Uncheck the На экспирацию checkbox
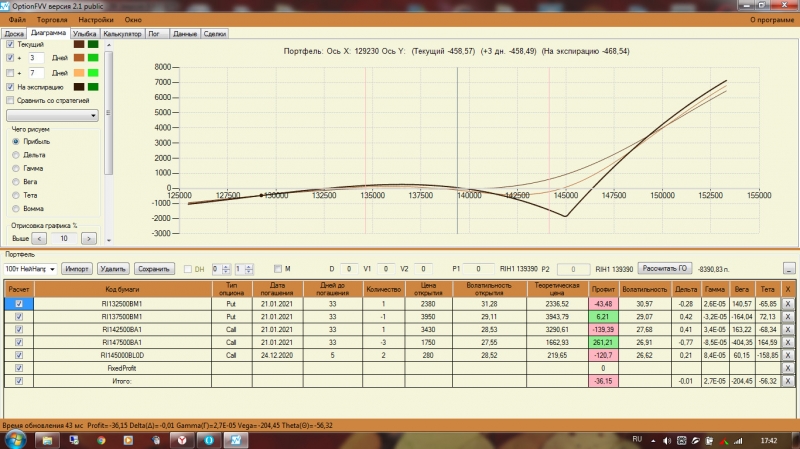The image size is (800, 449). tap(10, 87)
